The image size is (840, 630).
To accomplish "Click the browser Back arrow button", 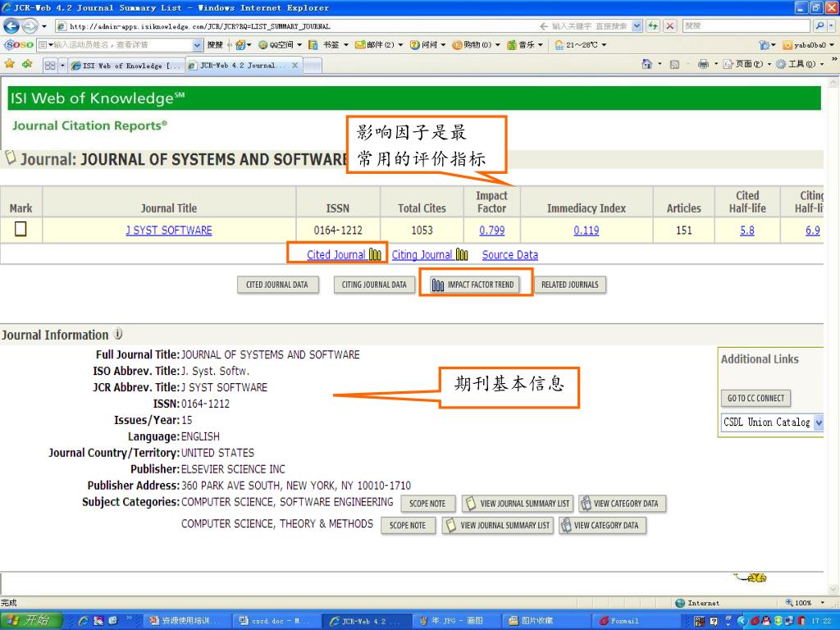I will [11, 25].
